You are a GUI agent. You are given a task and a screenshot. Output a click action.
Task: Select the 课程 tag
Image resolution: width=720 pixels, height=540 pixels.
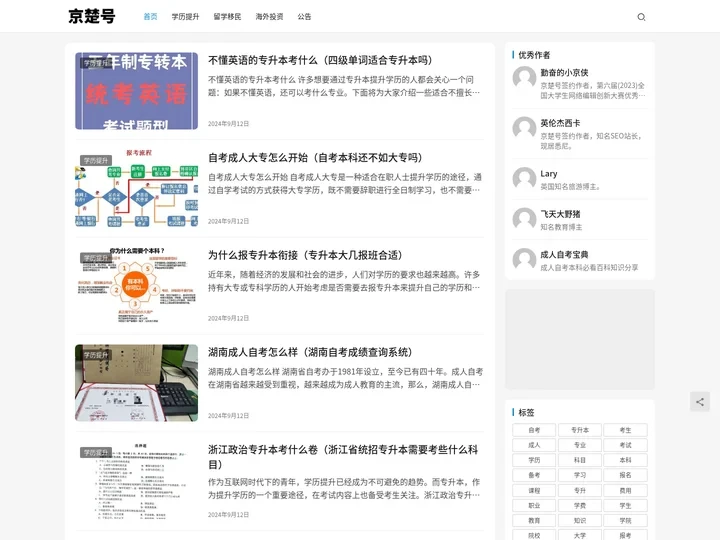point(534,490)
